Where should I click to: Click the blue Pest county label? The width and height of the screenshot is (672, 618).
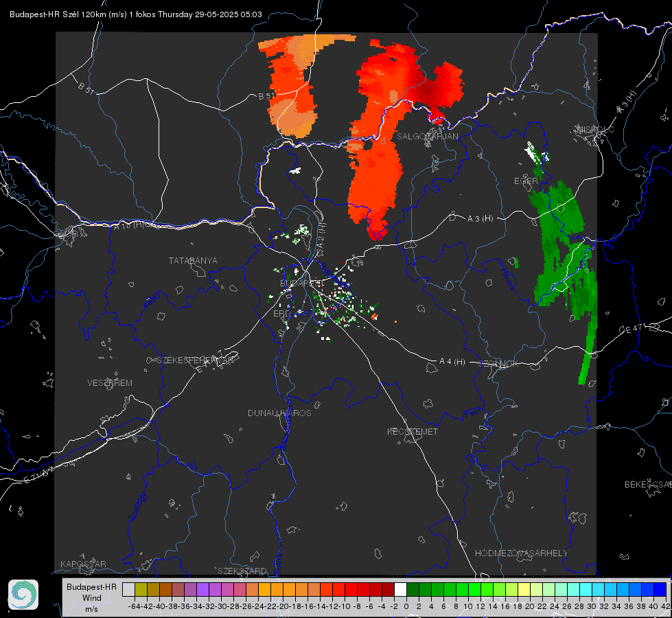coord(472,413)
